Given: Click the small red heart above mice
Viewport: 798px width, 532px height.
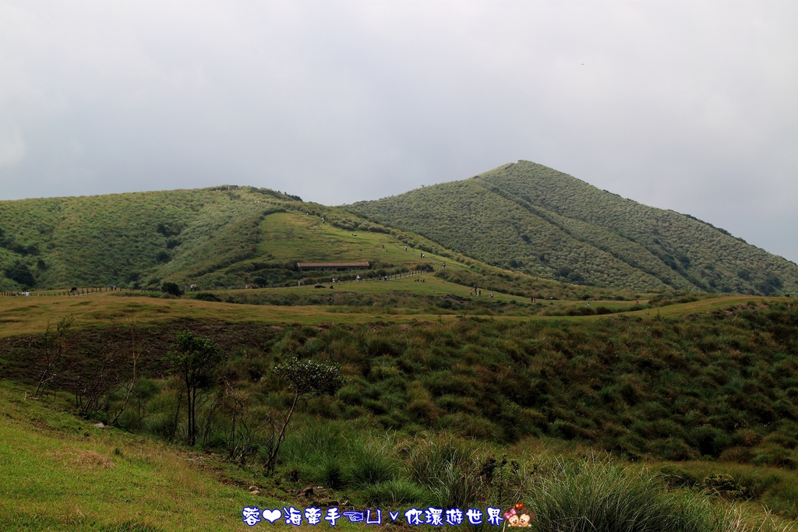Looking at the screenshot, I should 519,507.
